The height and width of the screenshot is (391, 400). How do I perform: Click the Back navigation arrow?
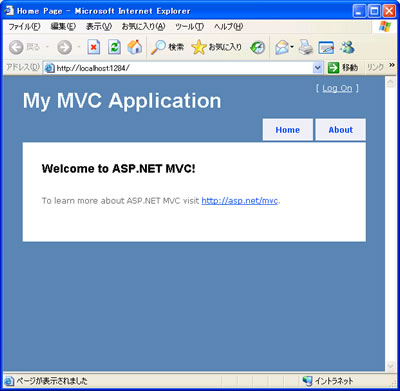tap(16, 47)
